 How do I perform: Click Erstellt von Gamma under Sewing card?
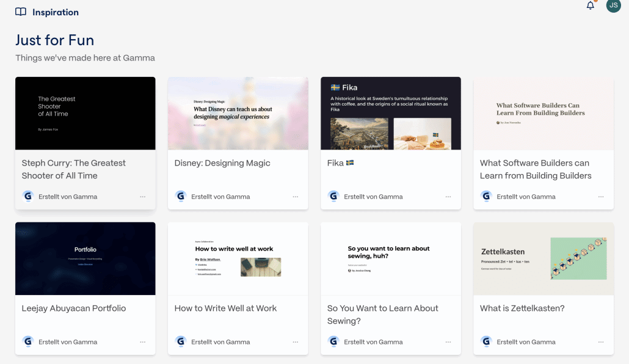pyautogui.click(x=374, y=342)
